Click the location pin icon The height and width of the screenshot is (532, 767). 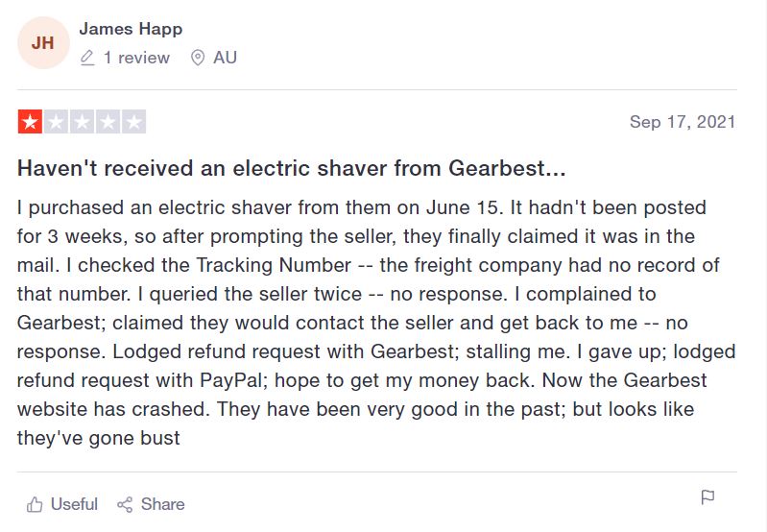tap(198, 58)
